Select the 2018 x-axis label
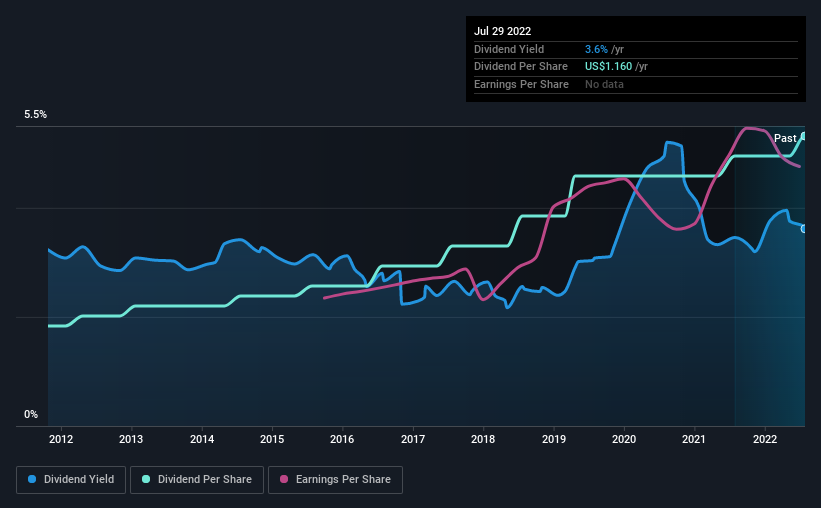821x508 pixels. [483, 439]
